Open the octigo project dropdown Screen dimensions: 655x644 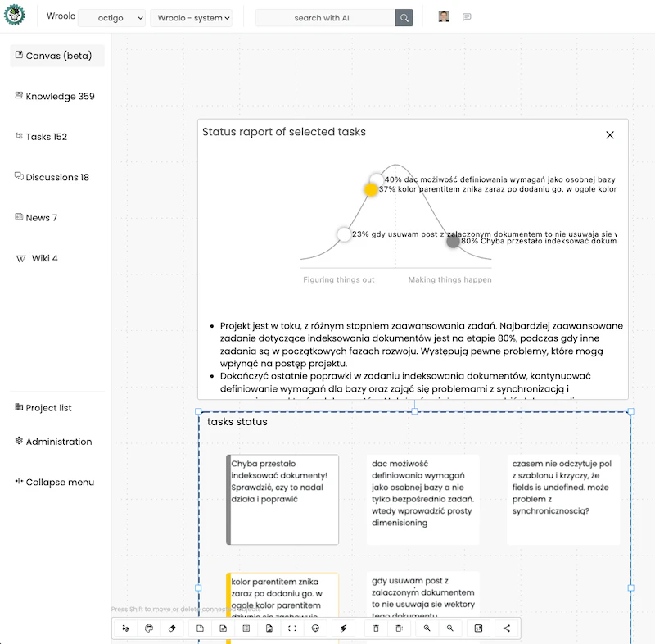(111, 16)
